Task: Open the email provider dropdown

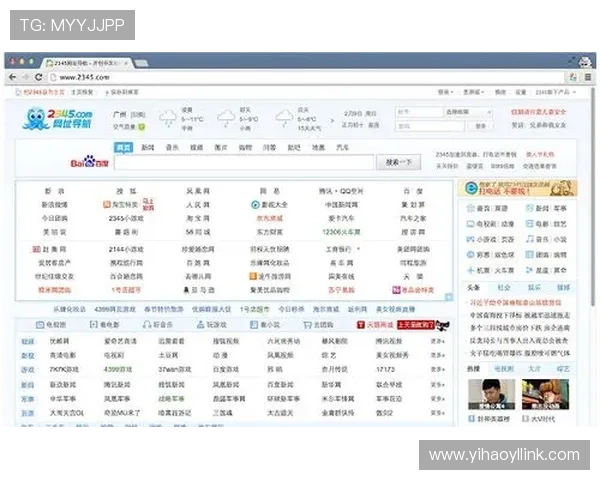Action: coord(468,112)
